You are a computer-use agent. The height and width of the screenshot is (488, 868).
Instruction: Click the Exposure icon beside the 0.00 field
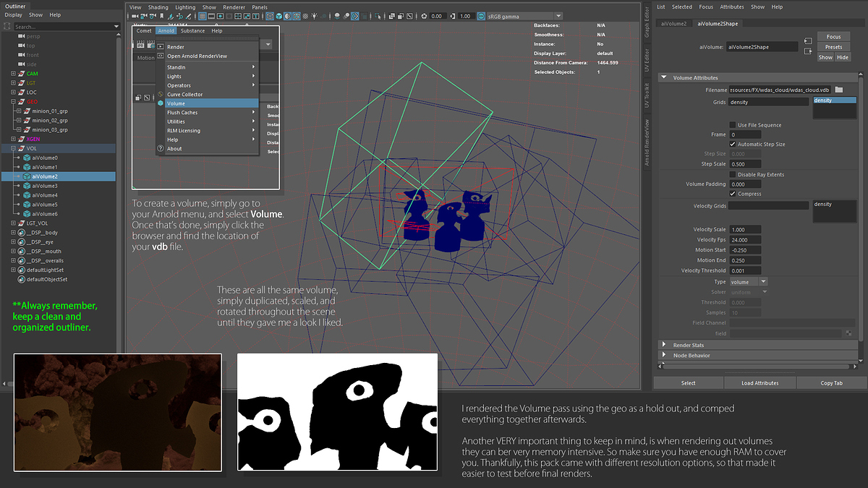pos(424,16)
